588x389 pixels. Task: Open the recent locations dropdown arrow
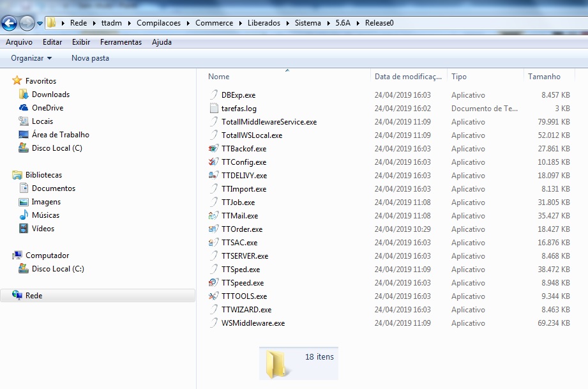(40, 23)
